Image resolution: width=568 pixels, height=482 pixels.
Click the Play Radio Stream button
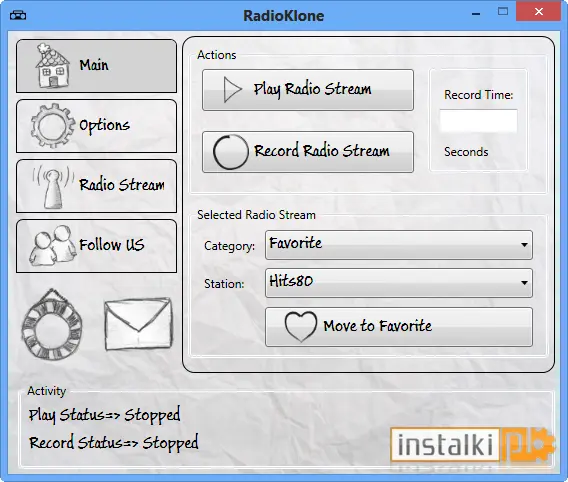[x=308, y=90]
